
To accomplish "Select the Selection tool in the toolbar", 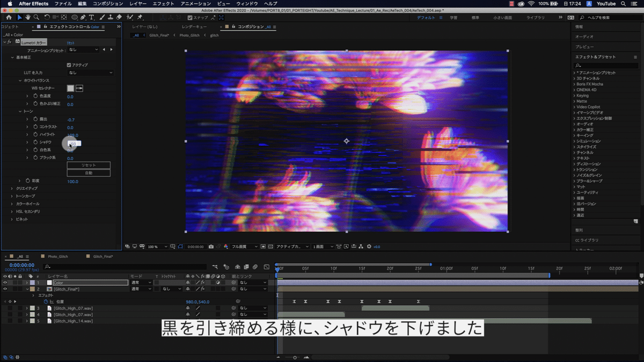I will point(19,18).
